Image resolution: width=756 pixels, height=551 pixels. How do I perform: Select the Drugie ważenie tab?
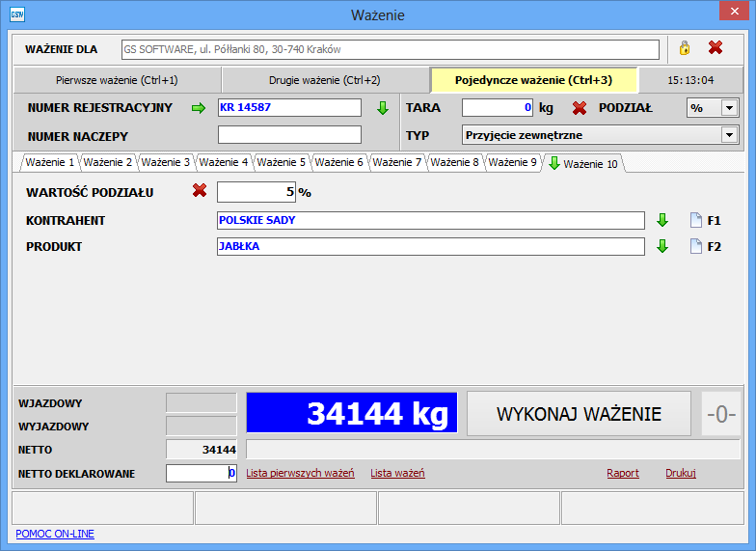(324, 80)
